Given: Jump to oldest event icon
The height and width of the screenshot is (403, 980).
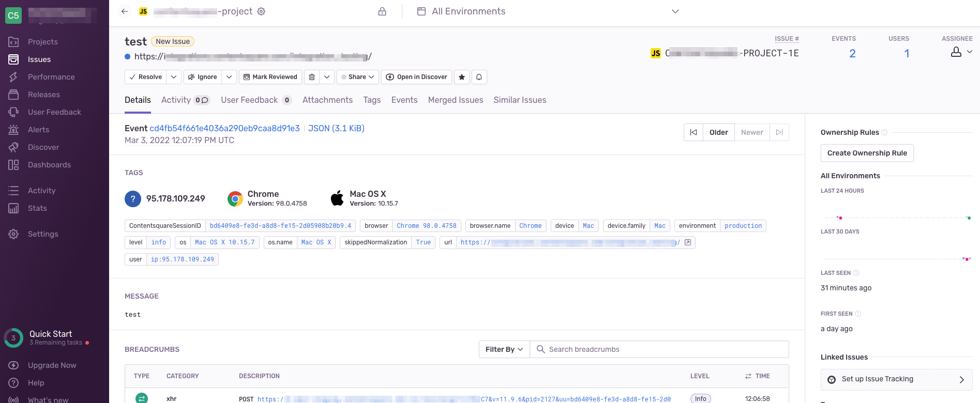Looking at the screenshot, I should pyautogui.click(x=693, y=132).
